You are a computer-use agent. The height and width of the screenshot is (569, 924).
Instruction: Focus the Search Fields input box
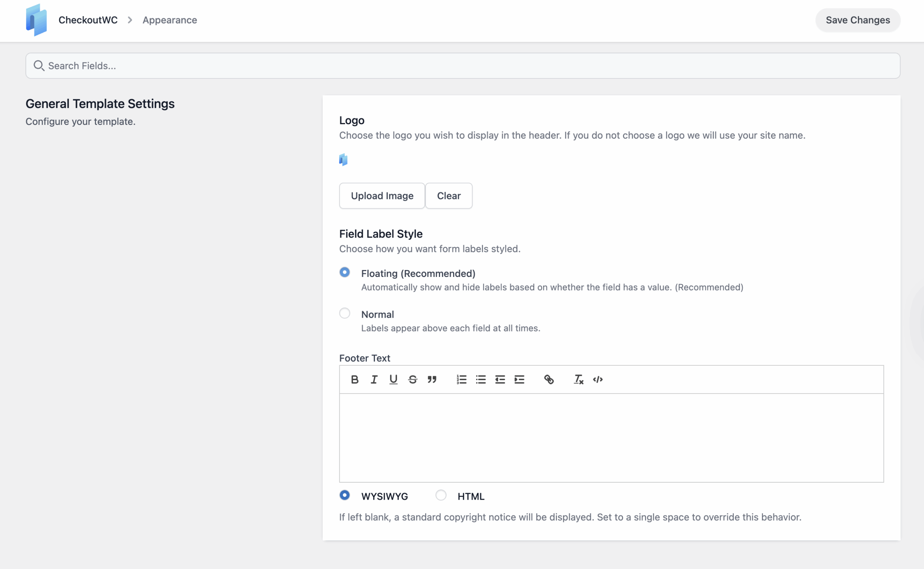coord(463,66)
